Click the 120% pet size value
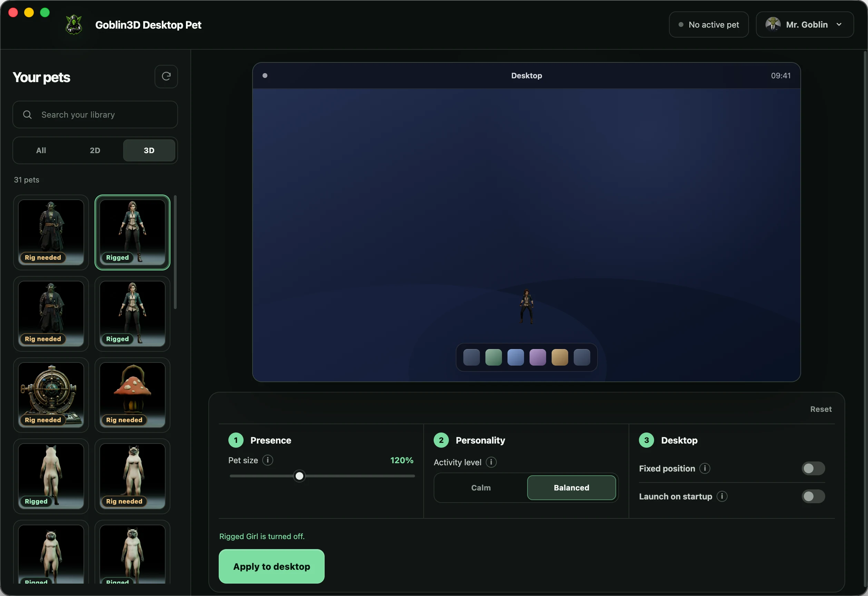This screenshot has width=868, height=596. point(402,460)
